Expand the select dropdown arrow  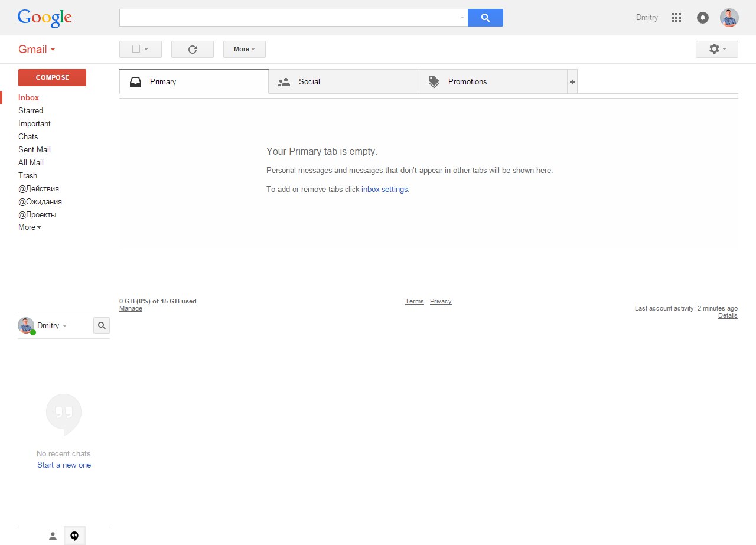click(146, 49)
